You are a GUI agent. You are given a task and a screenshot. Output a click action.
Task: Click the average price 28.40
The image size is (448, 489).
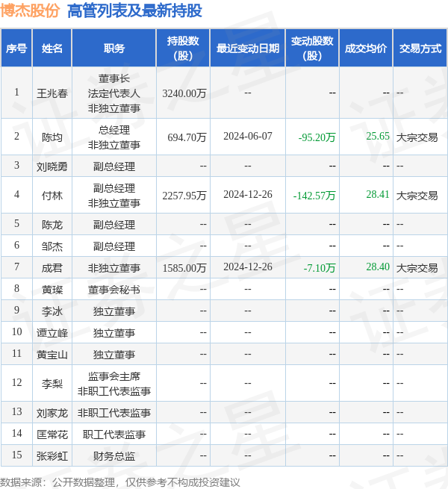378,267
